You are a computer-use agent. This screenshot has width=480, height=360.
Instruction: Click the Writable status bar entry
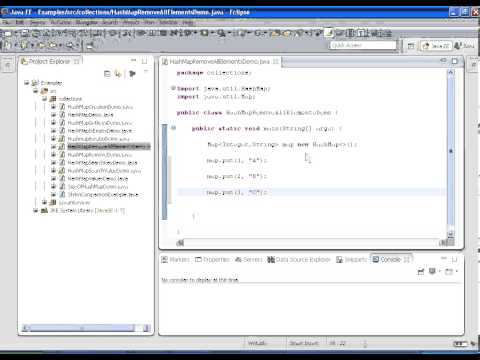coord(257,343)
